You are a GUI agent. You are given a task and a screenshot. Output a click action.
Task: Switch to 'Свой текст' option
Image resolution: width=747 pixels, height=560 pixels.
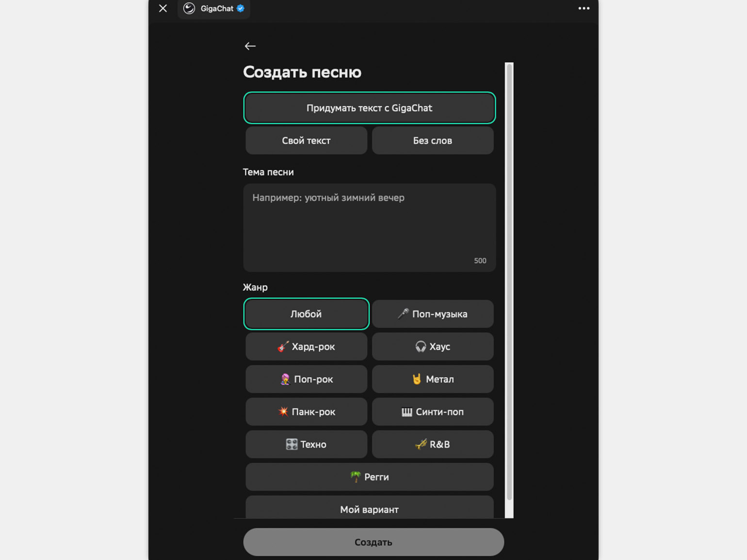306,141
